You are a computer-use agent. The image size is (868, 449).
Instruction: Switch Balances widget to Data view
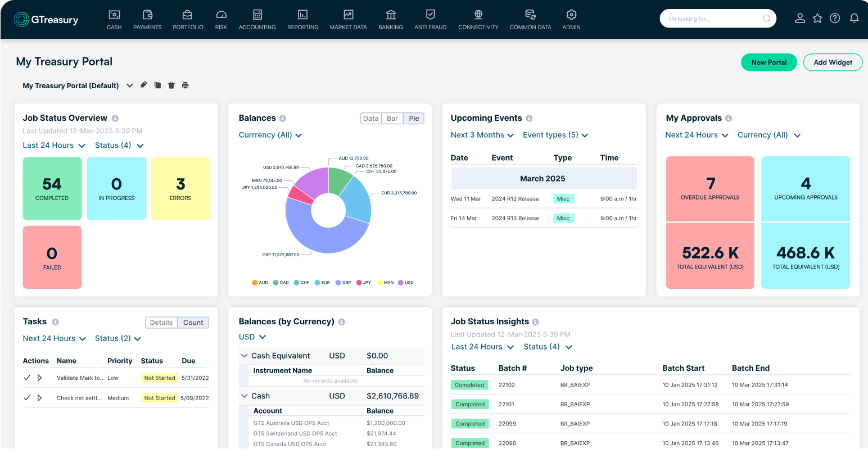click(x=370, y=119)
